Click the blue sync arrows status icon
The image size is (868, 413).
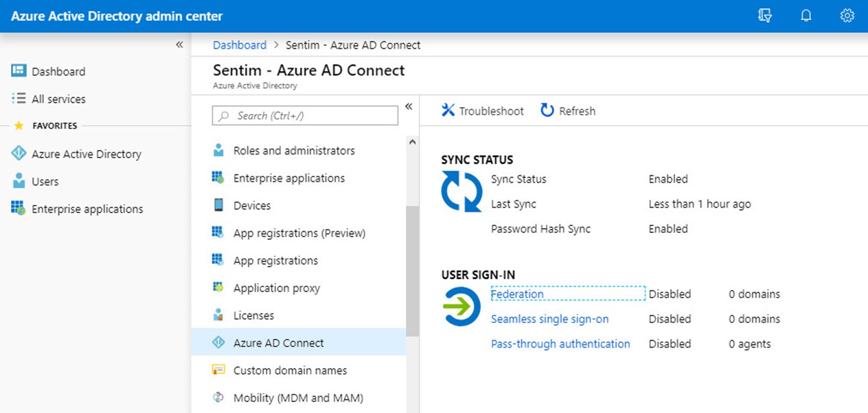[461, 191]
